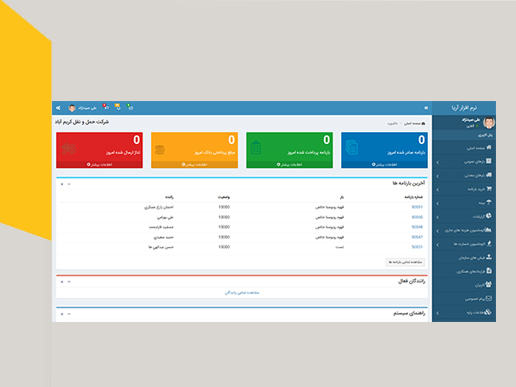Click the 'شماره بارنامه' column header
This screenshot has height=387, width=516.
click(x=414, y=197)
